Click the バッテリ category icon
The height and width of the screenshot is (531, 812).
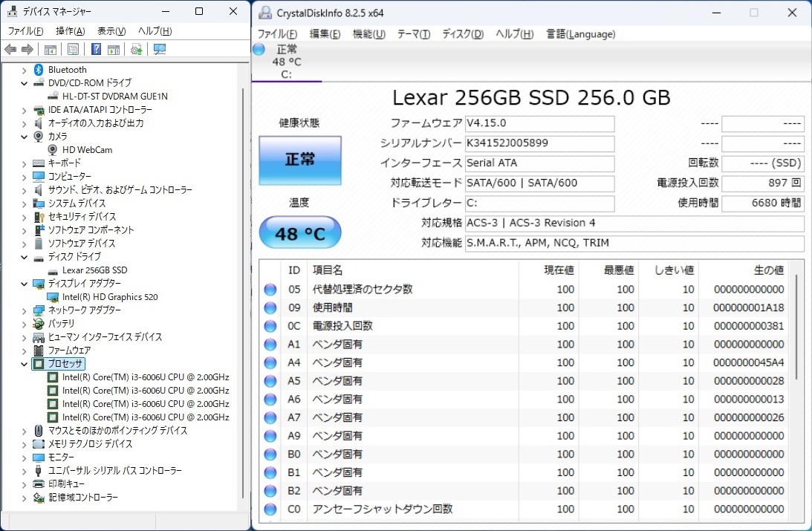[x=39, y=324]
